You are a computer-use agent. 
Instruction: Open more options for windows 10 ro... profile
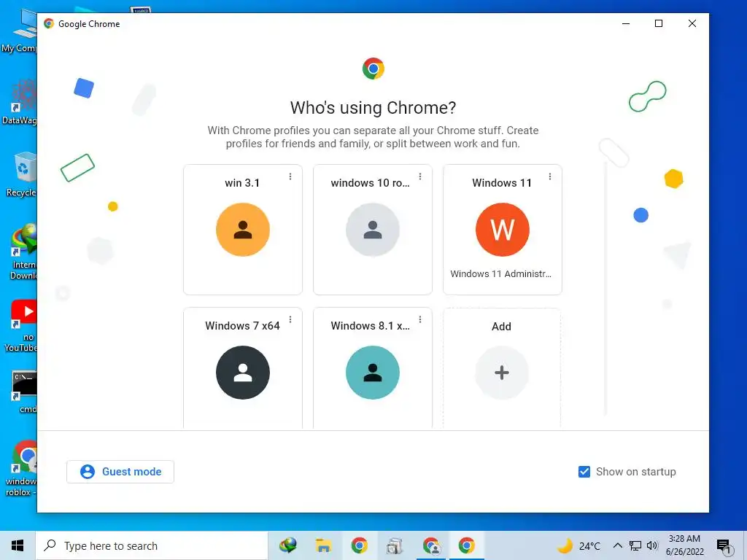[420, 176]
